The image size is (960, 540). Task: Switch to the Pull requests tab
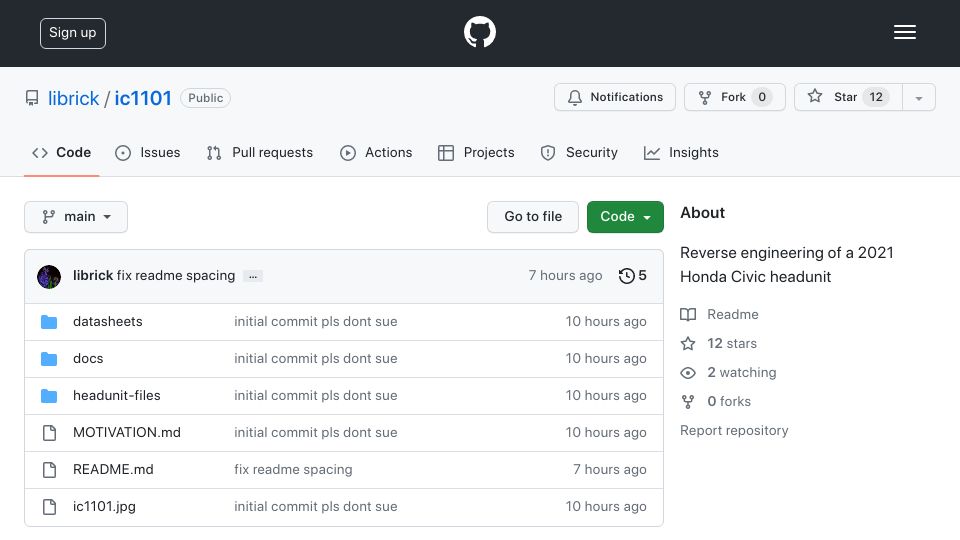[260, 152]
